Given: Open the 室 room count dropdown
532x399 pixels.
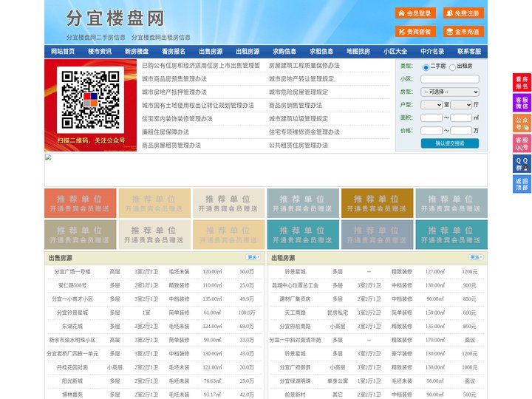Looking at the screenshot, I should (432, 105).
